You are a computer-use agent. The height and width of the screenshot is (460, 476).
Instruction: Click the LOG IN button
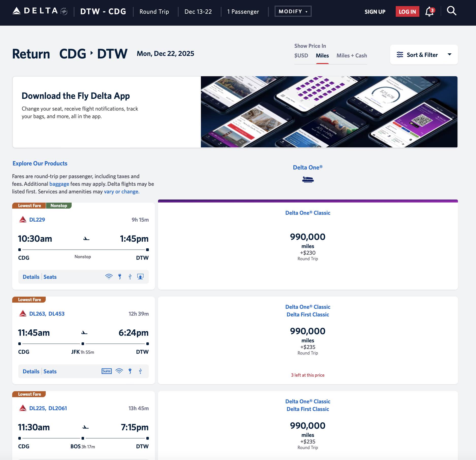pyautogui.click(x=407, y=11)
